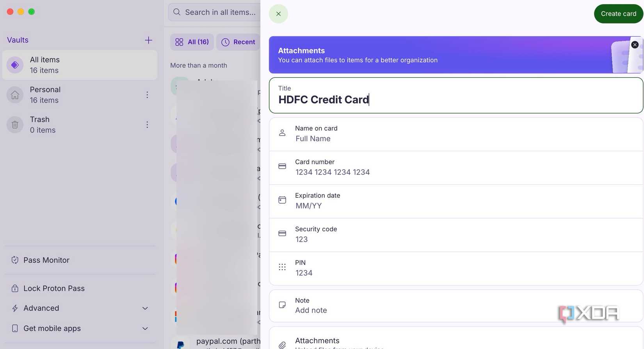This screenshot has width=644, height=349.
Task: Click the Personal vault home icon
Action: click(15, 95)
